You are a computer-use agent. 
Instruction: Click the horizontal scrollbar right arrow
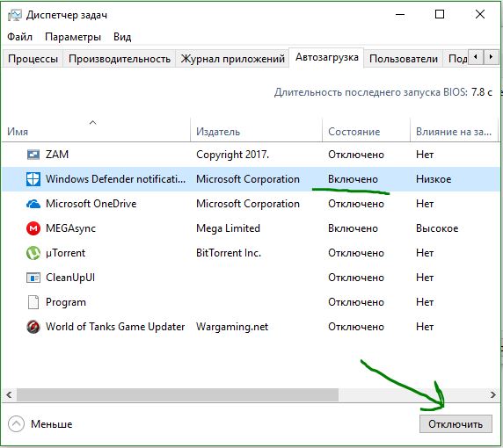pos(493,394)
